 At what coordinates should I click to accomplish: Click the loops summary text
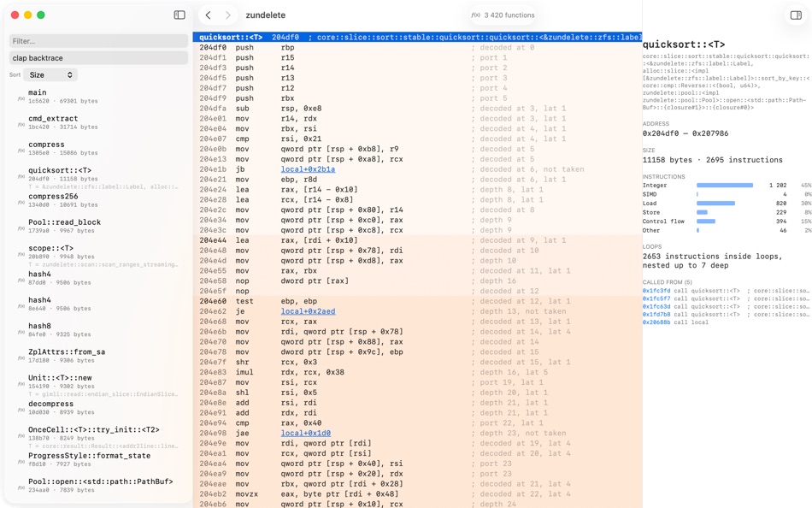[x=712, y=261]
